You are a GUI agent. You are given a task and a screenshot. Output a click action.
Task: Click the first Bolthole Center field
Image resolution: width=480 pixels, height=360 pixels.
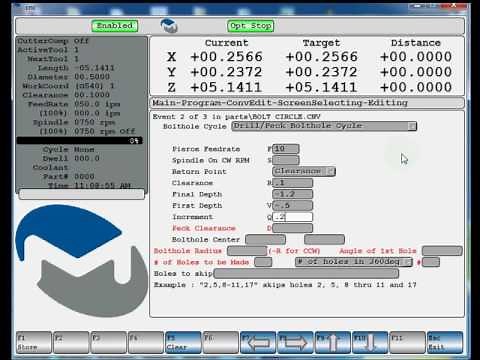pyautogui.click(x=265, y=240)
